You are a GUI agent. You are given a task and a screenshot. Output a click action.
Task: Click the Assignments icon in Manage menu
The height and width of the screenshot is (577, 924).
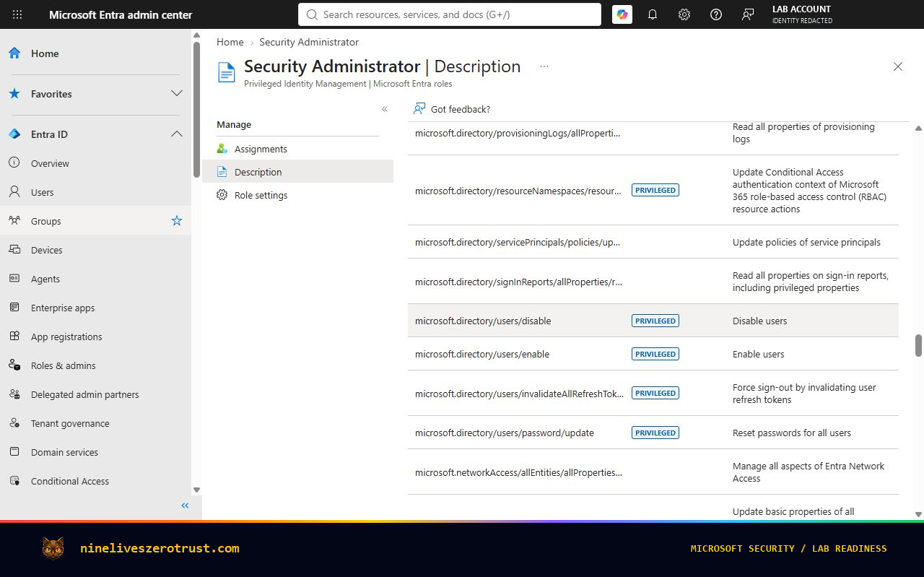pyautogui.click(x=222, y=149)
